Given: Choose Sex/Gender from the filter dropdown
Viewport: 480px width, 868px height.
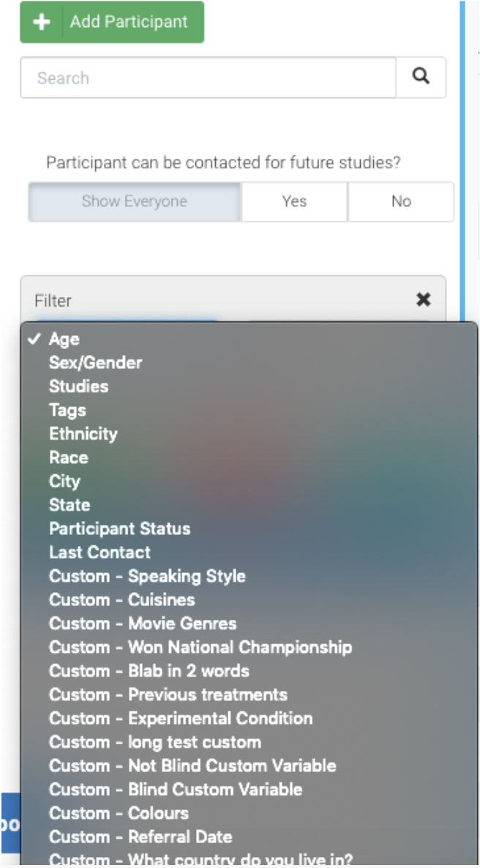Looking at the screenshot, I should [x=95, y=362].
